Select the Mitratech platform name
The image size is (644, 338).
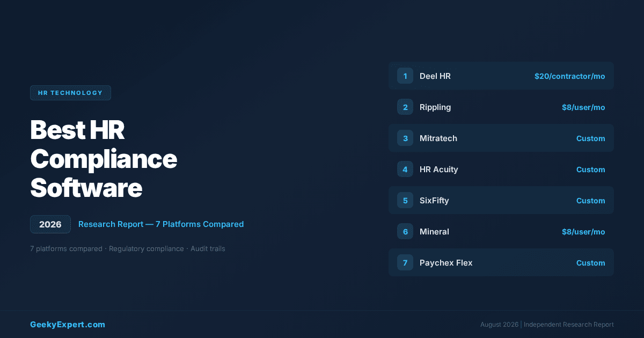click(438, 138)
